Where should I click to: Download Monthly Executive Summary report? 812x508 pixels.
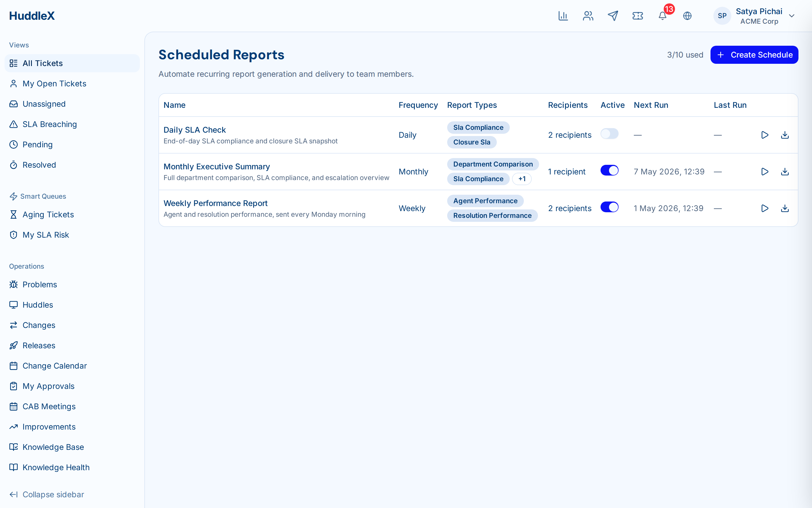[x=785, y=172]
